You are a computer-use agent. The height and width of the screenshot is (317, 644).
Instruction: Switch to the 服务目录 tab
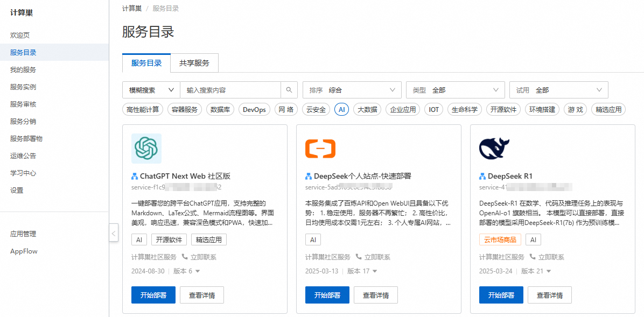tap(146, 63)
